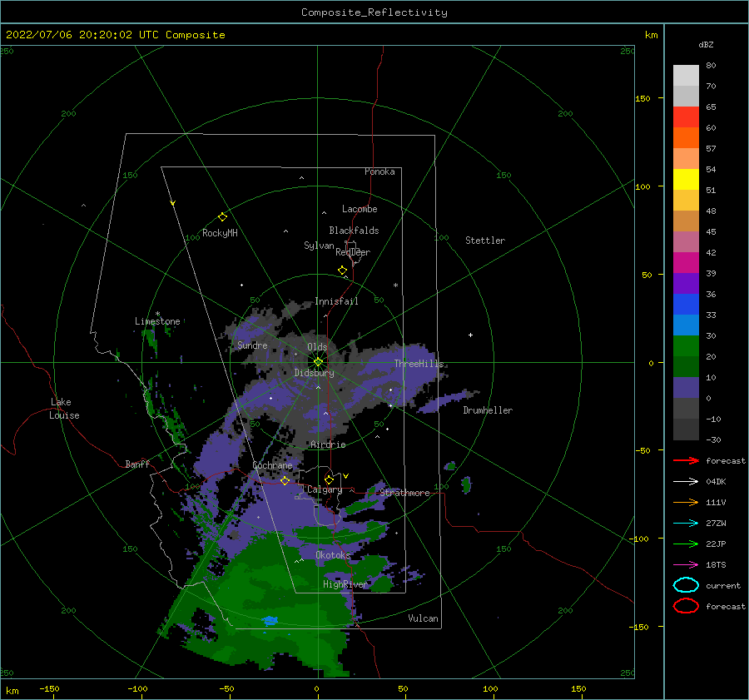Click the Limestone label
Viewport: 749px width, 700px height.
point(157,321)
